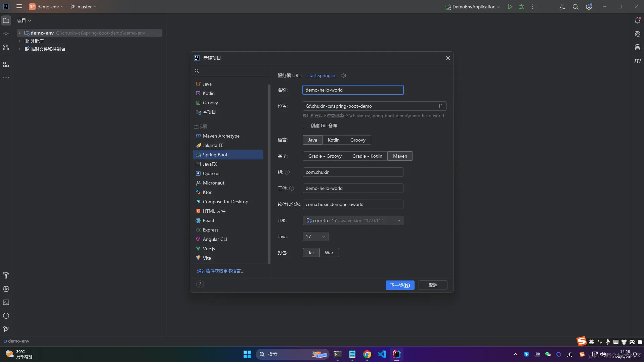The image size is (644, 362).
Task: Debug DemoEnvApplication with the bug icon
Action: click(521, 7)
